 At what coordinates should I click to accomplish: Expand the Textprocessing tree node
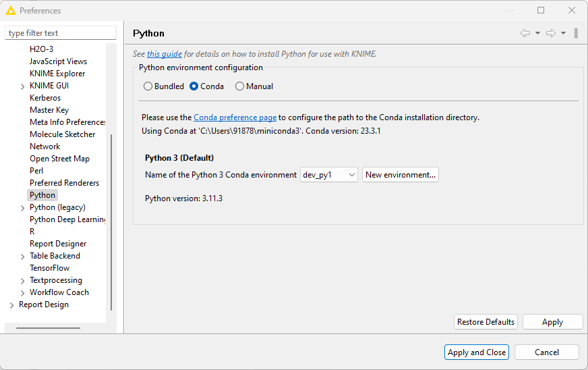(22, 281)
